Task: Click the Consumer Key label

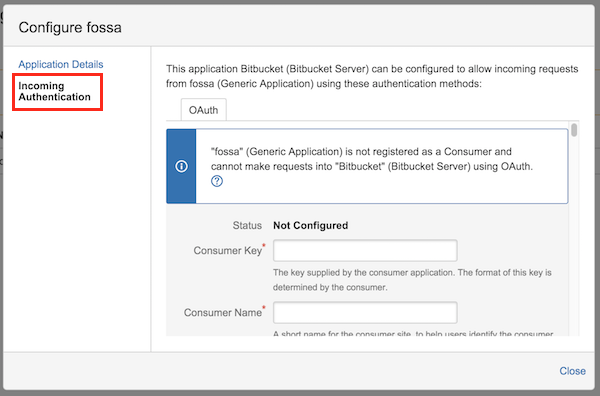Action: (228, 251)
